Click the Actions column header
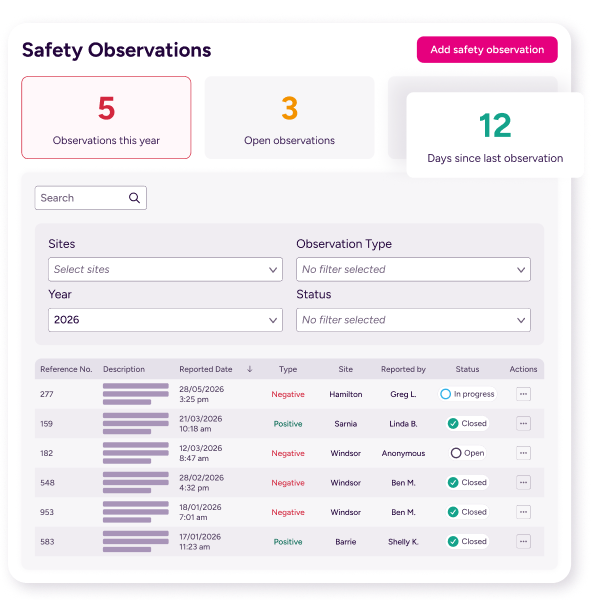This screenshot has height=600, width=592. [523, 369]
